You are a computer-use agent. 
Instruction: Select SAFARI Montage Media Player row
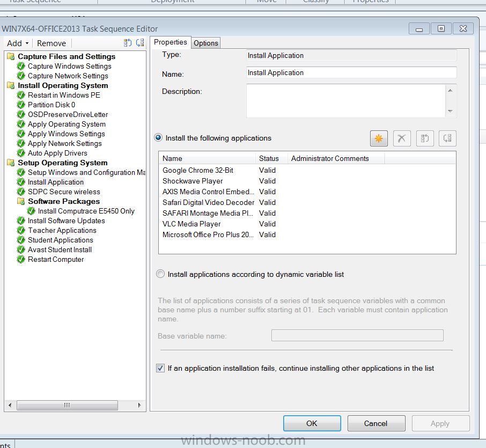[208, 213]
